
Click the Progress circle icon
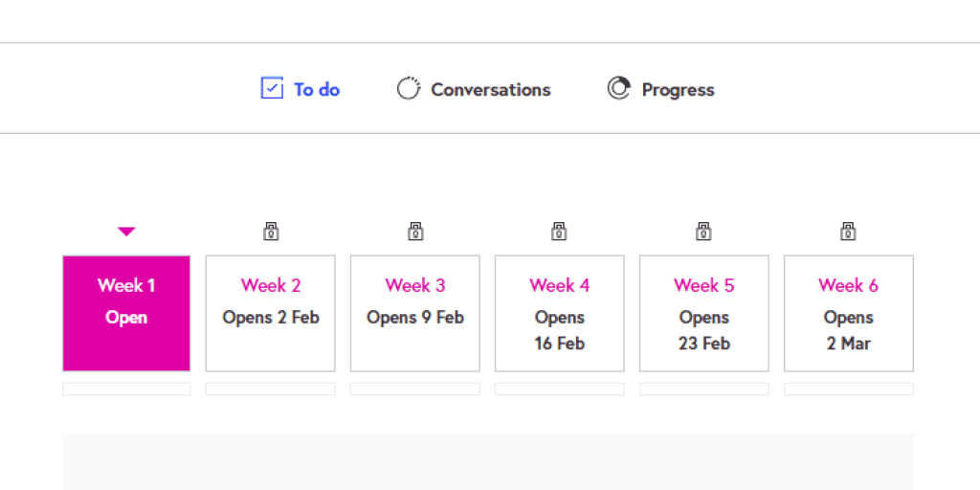click(619, 89)
